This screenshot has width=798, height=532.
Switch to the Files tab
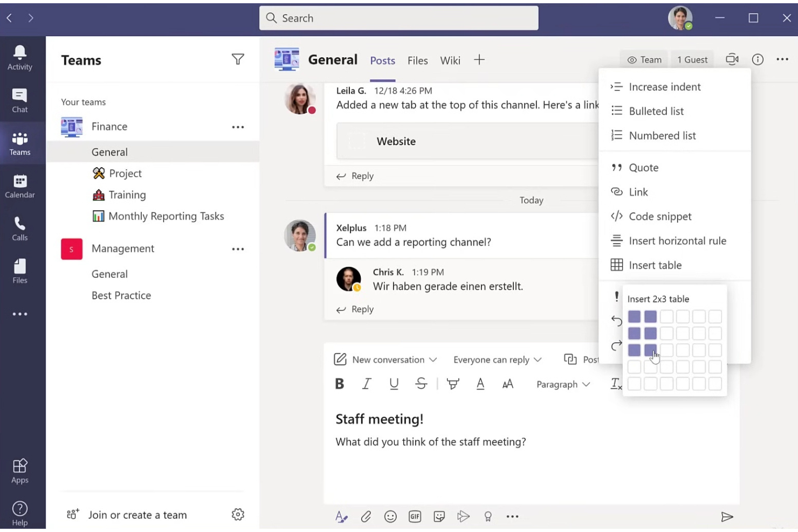pyautogui.click(x=417, y=60)
